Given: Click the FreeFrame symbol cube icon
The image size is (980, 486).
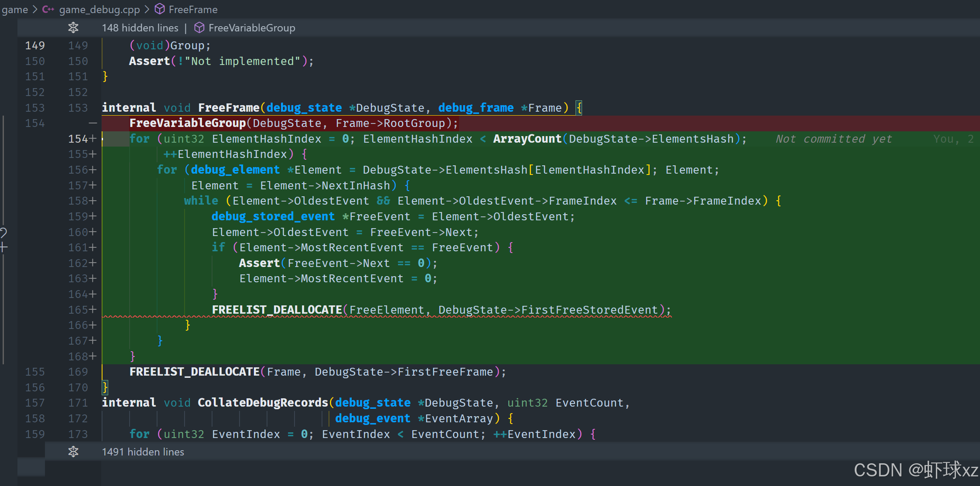Looking at the screenshot, I should click(x=160, y=9).
